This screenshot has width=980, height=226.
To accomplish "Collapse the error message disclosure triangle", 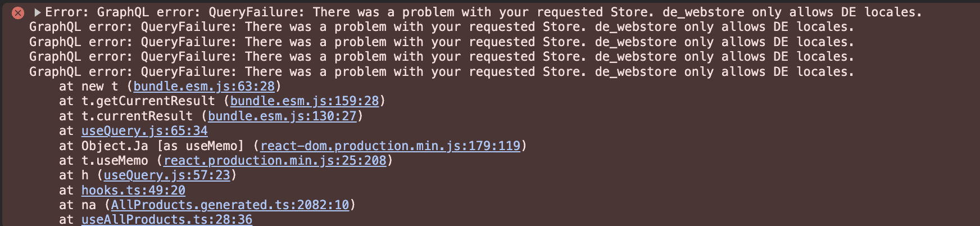I will point(37,12).
